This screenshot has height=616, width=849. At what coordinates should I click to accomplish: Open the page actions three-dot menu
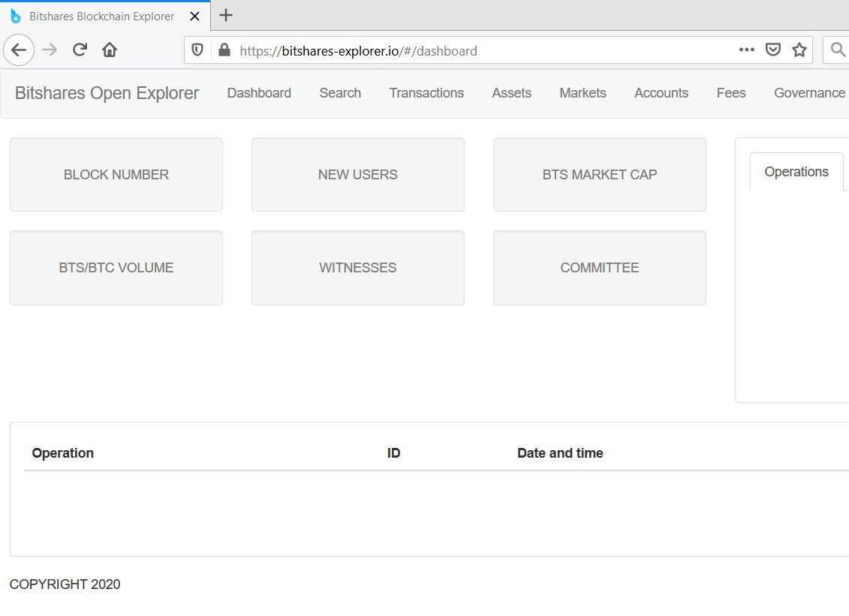(x=747, y=50)
